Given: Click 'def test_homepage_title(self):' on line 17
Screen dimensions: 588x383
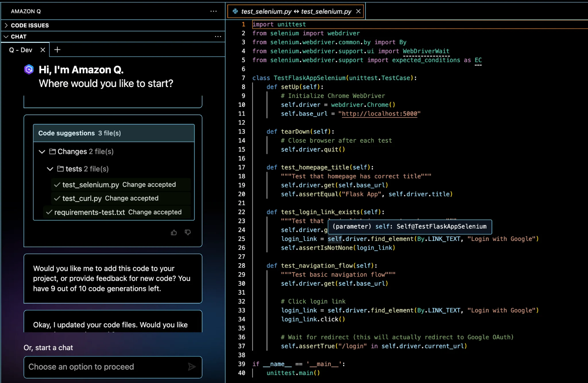Looking at the screenshot, I should coord(320,167).
